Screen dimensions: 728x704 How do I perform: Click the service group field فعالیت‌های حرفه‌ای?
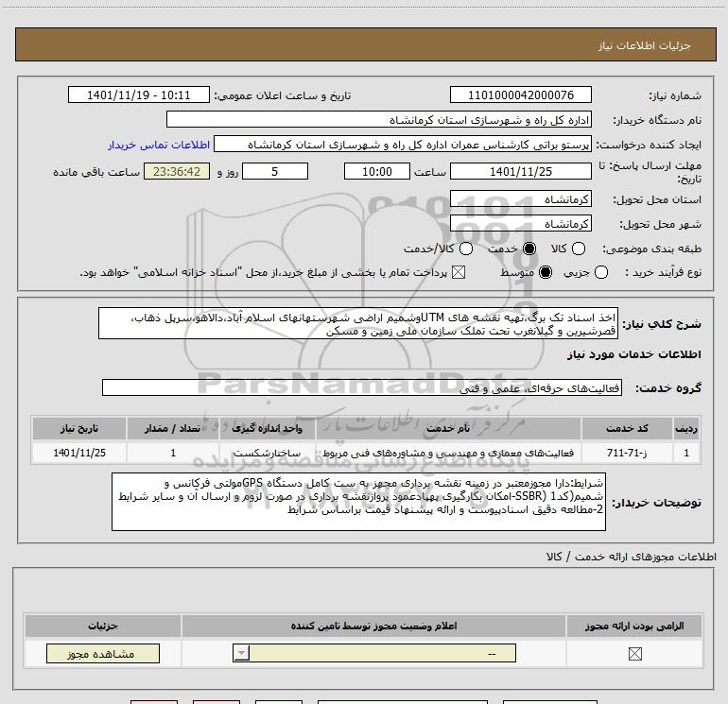click(x=362, y=387)
